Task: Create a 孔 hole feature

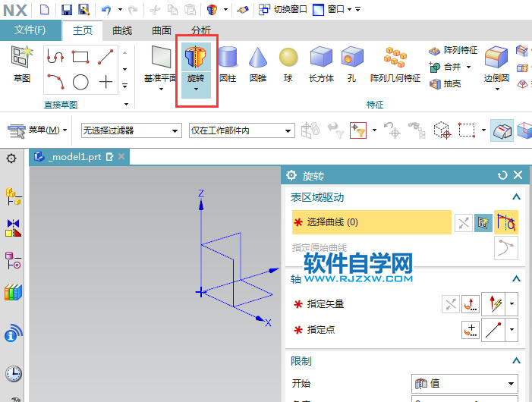Action: point(352,64)
